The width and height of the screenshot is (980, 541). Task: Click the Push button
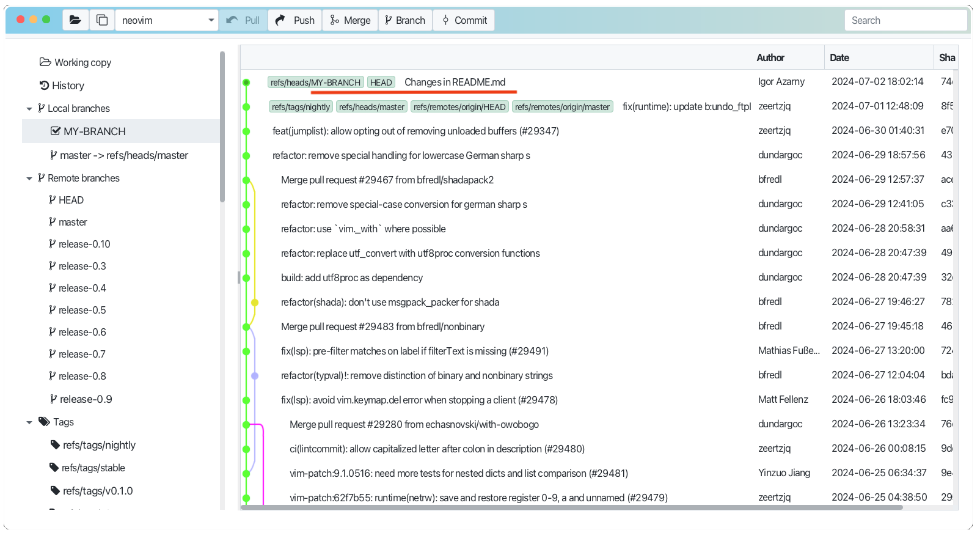[x=294, y=20]
